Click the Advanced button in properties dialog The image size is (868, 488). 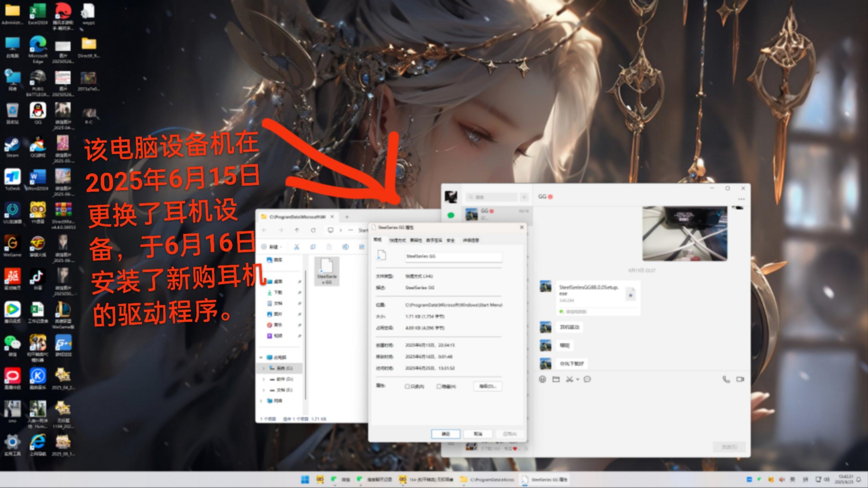pyautogui.click(x=488, y=386)
